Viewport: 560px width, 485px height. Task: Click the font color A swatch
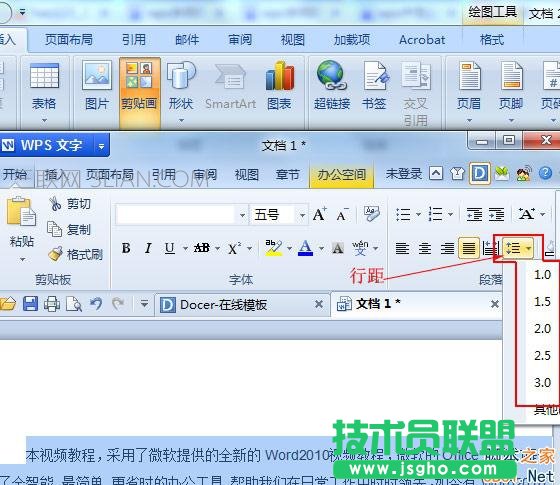click(x=305, y=248)
